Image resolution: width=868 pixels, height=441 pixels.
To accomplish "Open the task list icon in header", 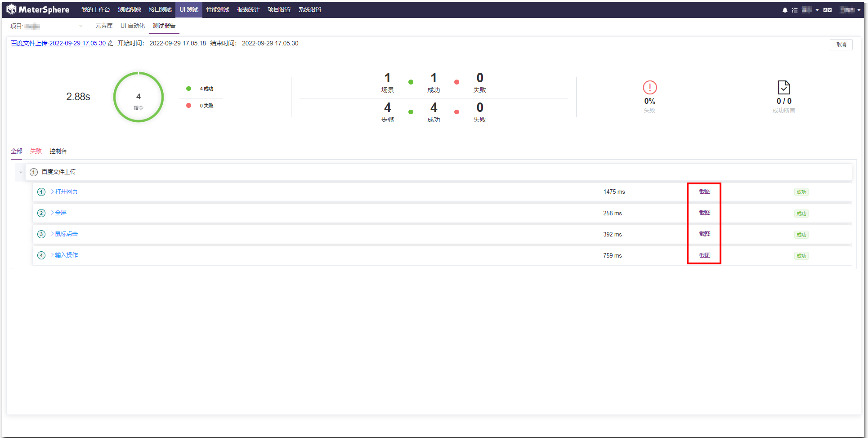I will pos(795,9).
